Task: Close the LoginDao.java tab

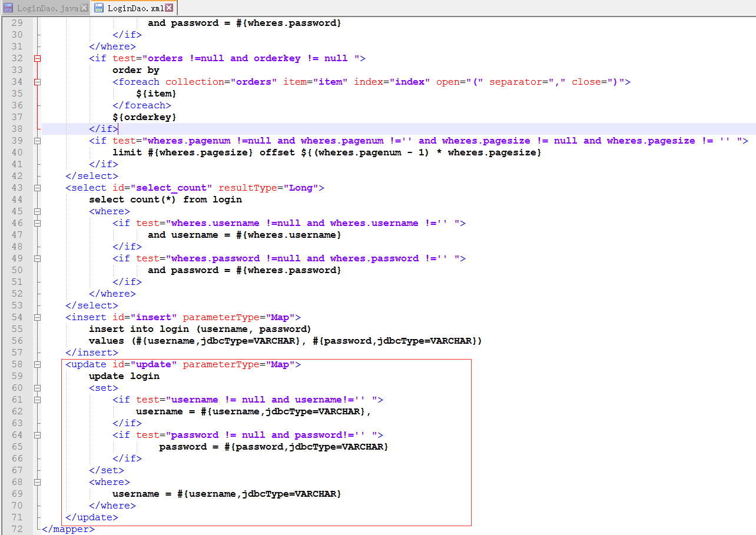Action: pos(84,8)
